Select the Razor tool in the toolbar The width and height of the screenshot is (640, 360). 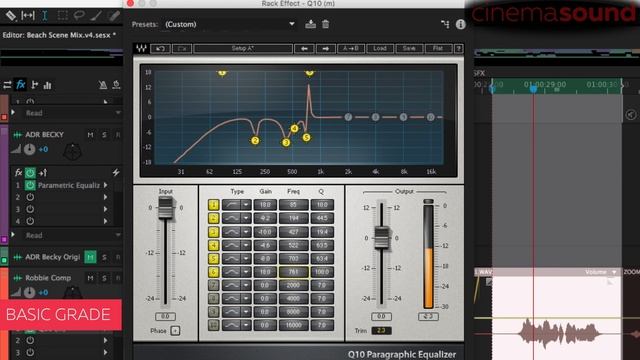(11, 16)
